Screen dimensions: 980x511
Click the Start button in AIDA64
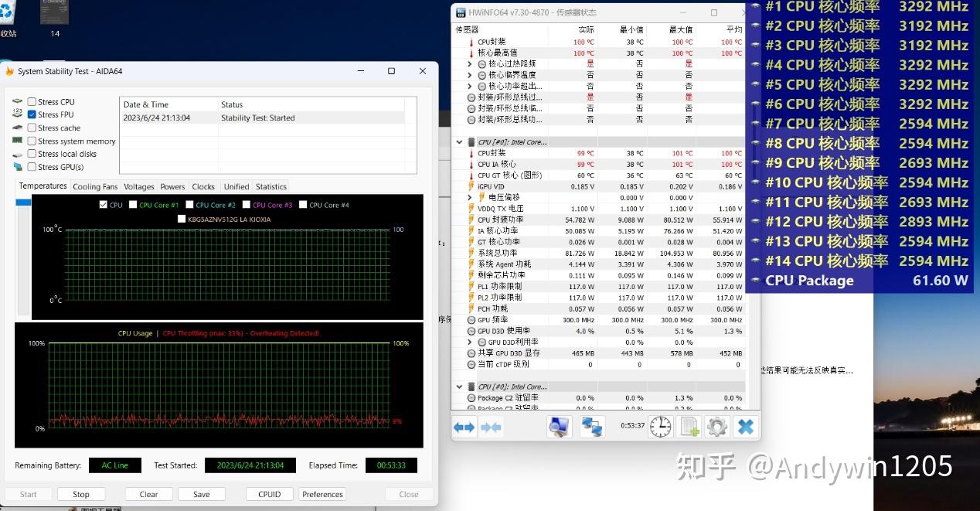click(28, 493)
